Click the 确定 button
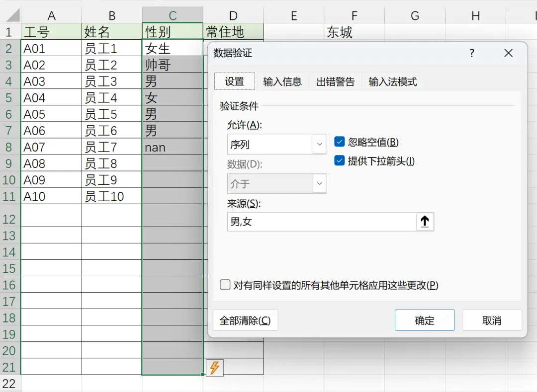Screen dimensions: 537x392 [425, 320]
